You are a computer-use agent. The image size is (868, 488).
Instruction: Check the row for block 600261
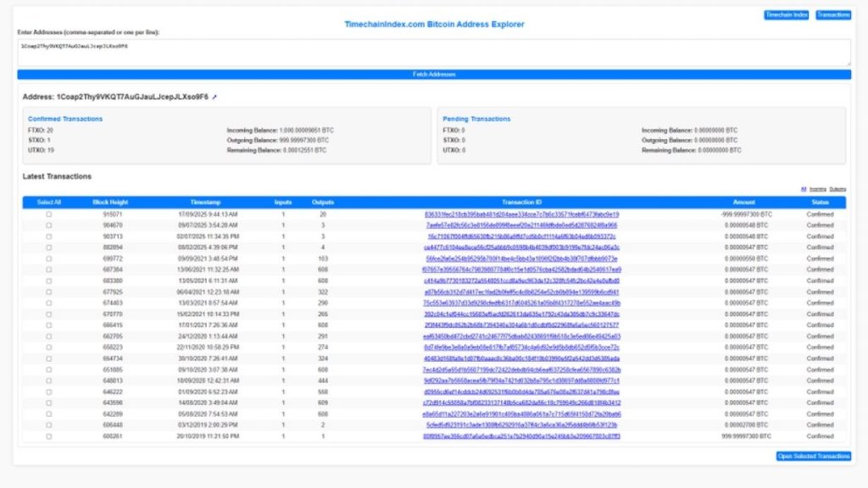48,435
